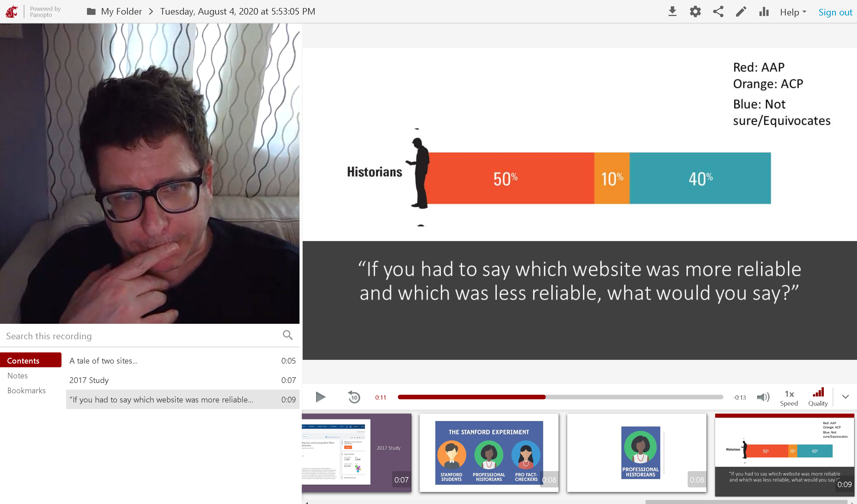Open the edit pencil icon
This screenshot has height=504, width=857.
(741, 11)
